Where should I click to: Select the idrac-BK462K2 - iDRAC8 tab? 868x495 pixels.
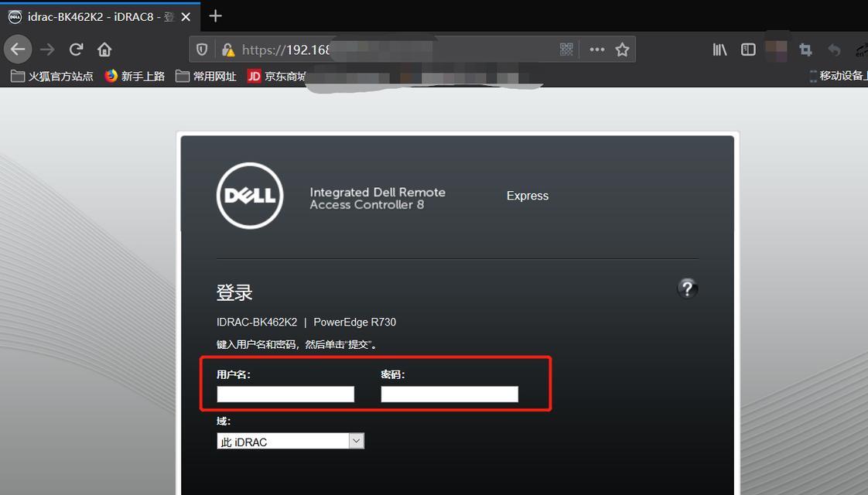101,16
